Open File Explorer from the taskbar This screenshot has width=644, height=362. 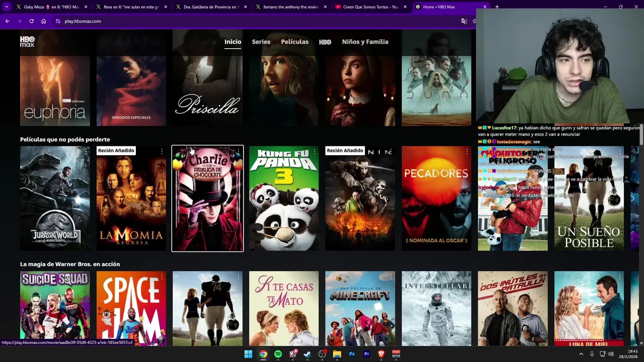tap(337, 354)
